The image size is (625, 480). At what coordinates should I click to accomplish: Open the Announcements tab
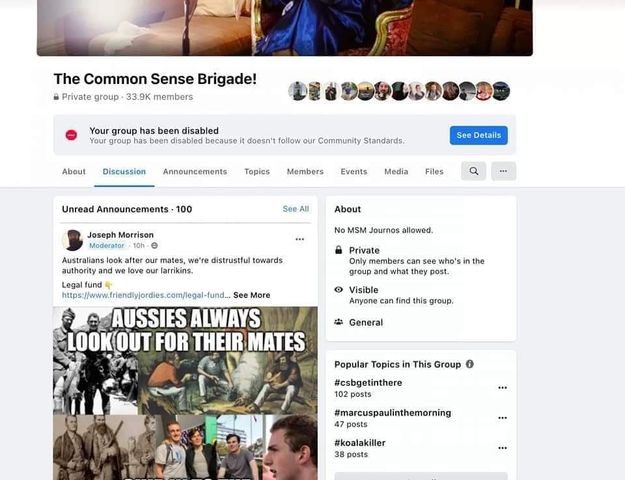[x=195, y=171]
